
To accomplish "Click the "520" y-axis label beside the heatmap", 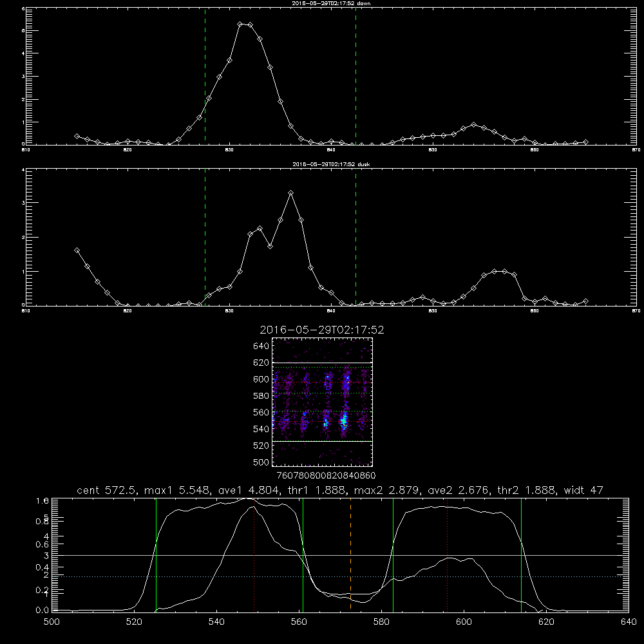I will pyautogui.click(x=261, y=446).
